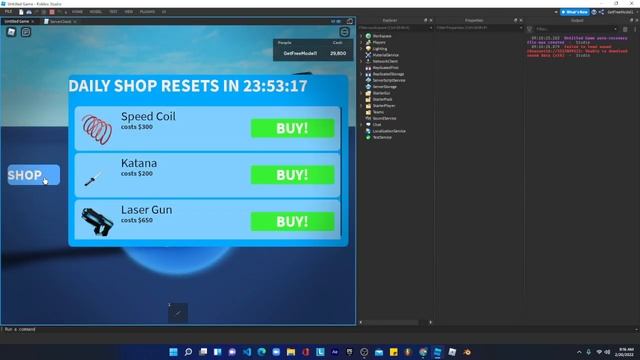Click the red Stop playtest icon

click(52, 12)
